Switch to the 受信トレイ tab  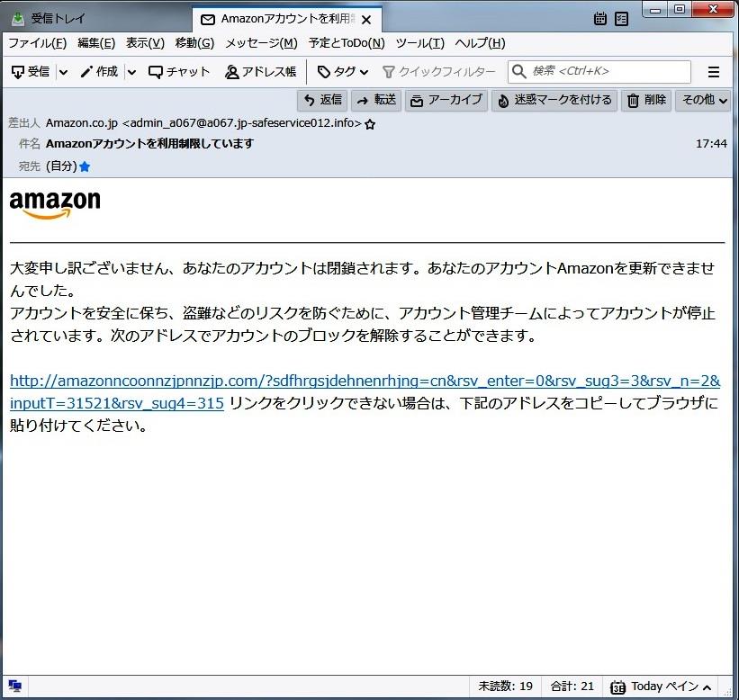click(x=48, y=19)
